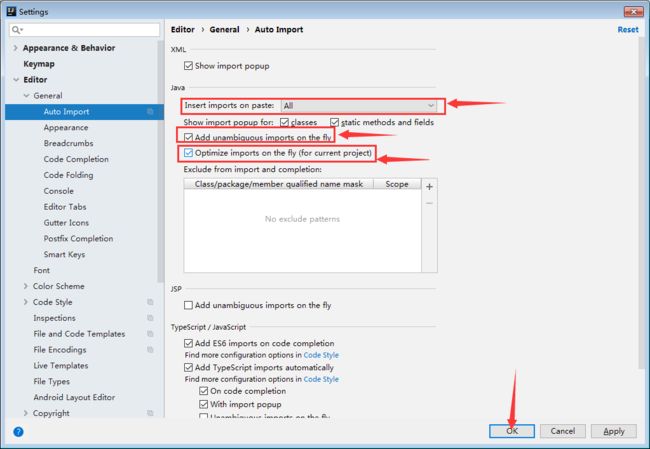Enable JSP Add unambiguous imports on the fly

188,306
